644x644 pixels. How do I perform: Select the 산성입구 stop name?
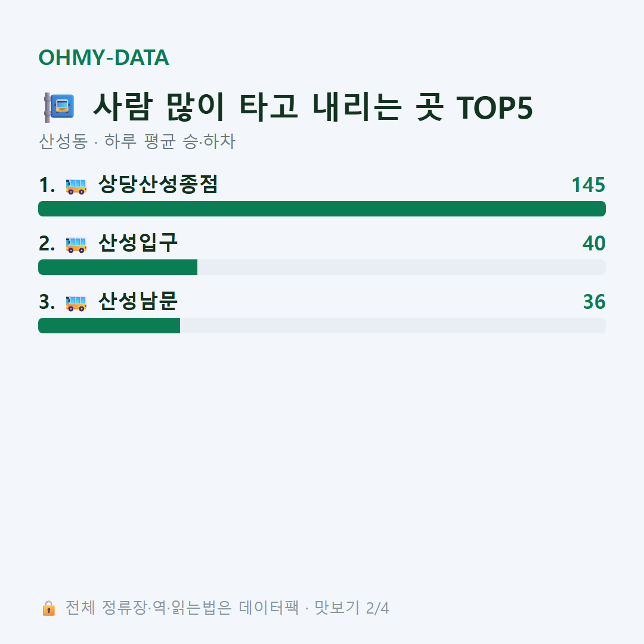(138, 243)
